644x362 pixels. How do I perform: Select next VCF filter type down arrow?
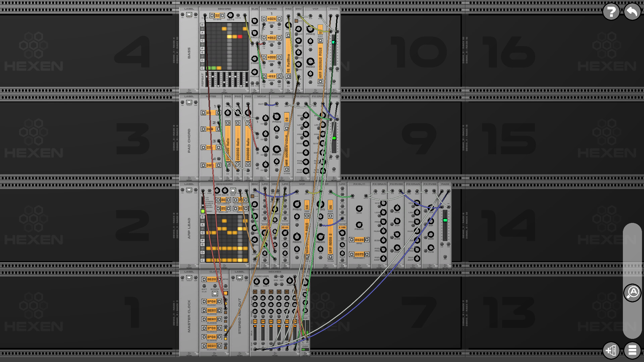(320, 81)
